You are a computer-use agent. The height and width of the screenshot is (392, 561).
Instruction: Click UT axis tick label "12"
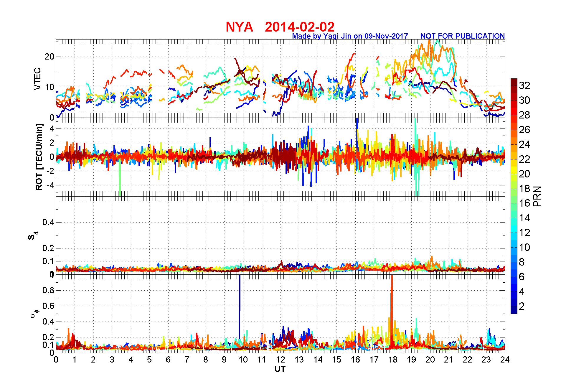coord(280,360)
